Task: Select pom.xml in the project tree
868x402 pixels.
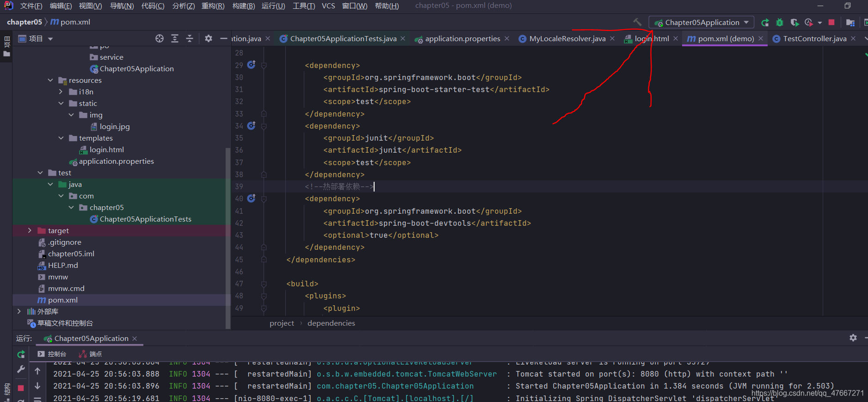Action: click(x=63, y=300)
